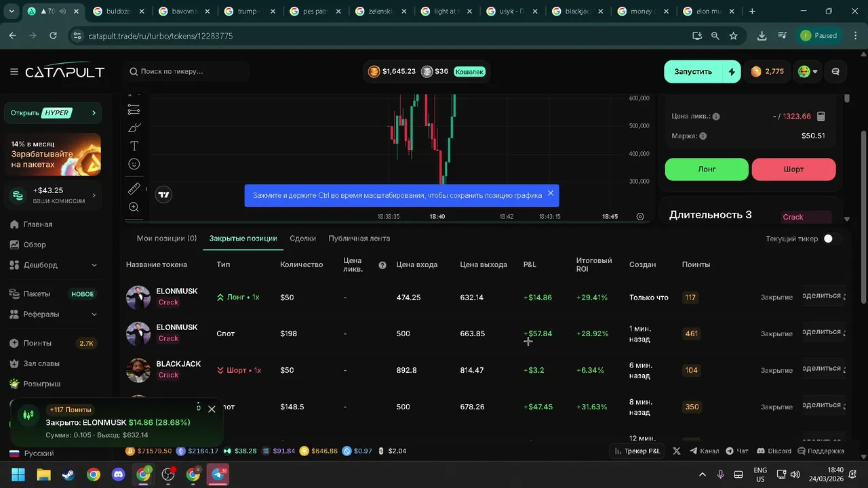Open Чат Telegram link in footer

(x=737, y=451)
